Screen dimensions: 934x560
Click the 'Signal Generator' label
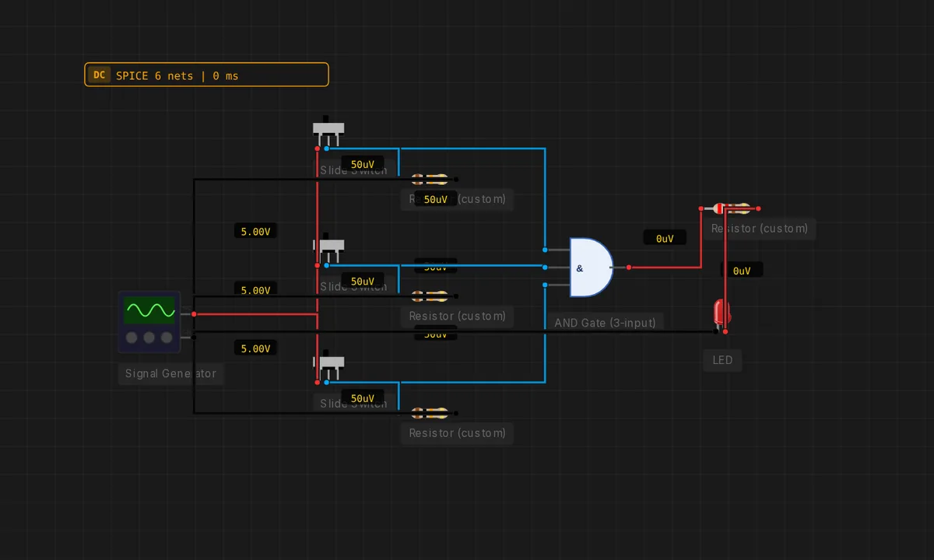pyautogui.click(x=170, y=373)
